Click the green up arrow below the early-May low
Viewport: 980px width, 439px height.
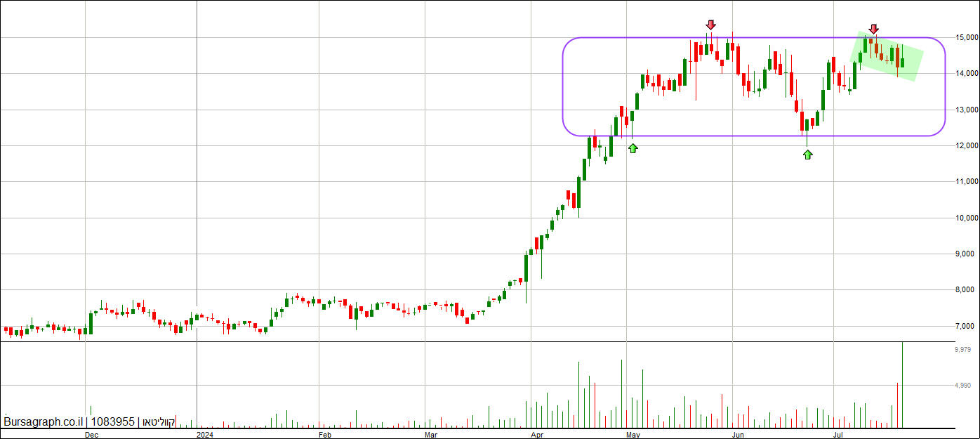pos(633,148)
